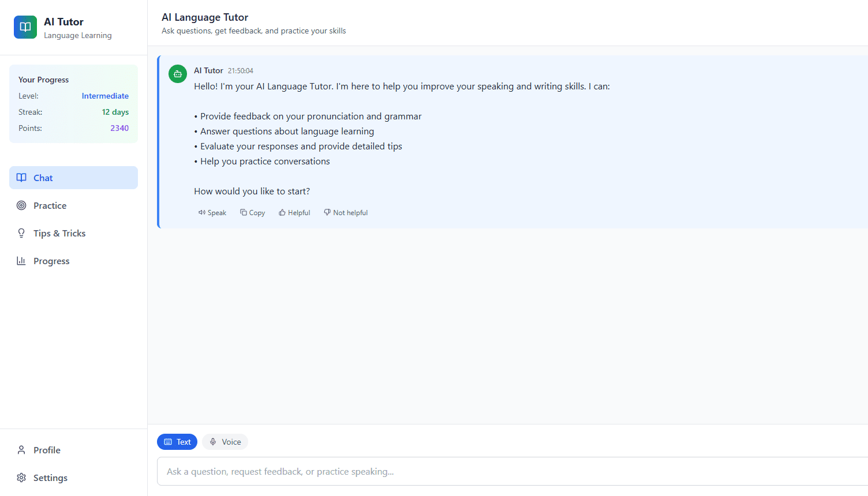Click the target icon beside Practice
This screenshot has width=868, height=496.
21,206
